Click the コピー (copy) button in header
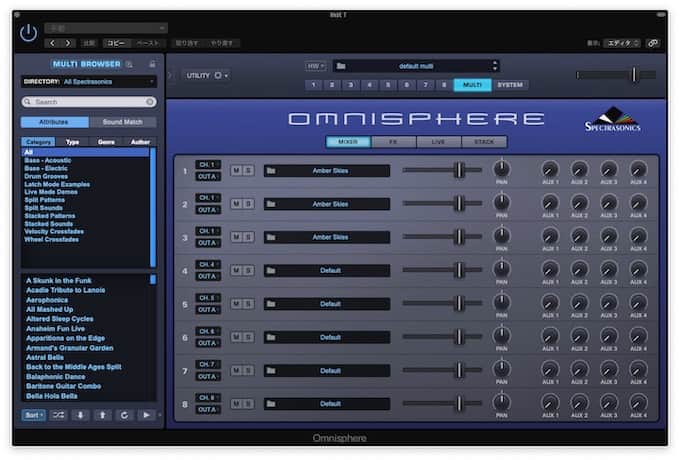Image resolution: width=680 pixels, height=460 pixels. coord(116,43)
